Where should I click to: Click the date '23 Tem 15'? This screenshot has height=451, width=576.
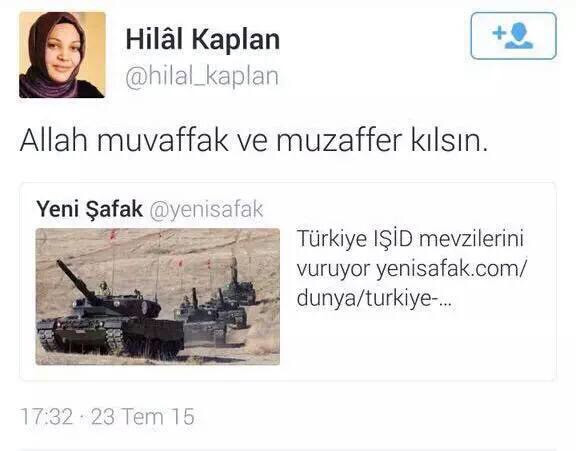pos(143,416)
